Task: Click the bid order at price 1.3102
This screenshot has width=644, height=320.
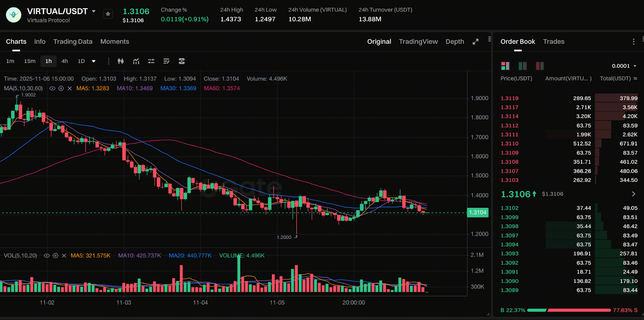Action: [x=569, y=208]
